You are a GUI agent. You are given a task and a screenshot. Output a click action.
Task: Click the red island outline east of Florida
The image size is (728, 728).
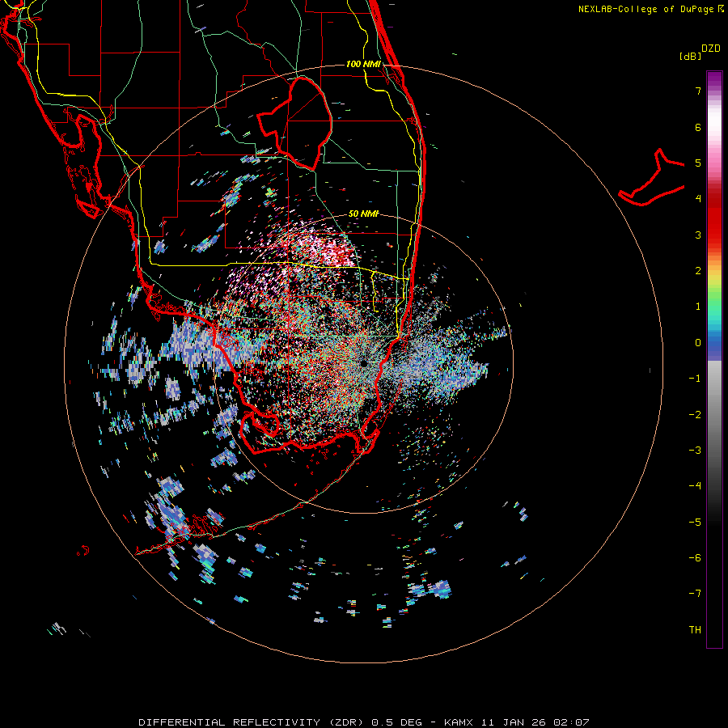652,177
